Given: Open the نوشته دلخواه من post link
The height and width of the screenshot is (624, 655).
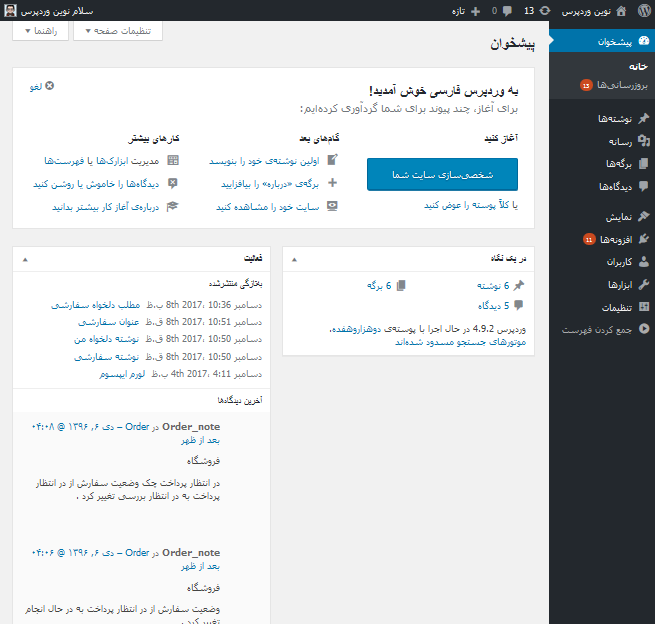Looking at the screenshot, I should [x=106, y=339].
